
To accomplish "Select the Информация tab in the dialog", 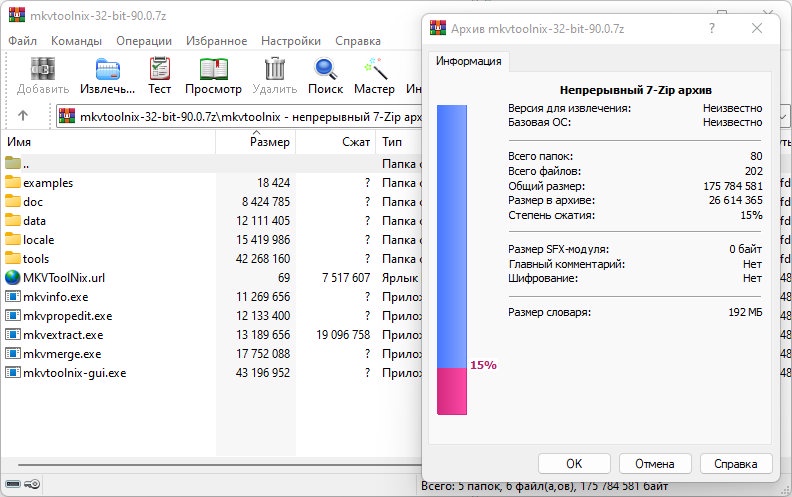I will tap(468, 61).
